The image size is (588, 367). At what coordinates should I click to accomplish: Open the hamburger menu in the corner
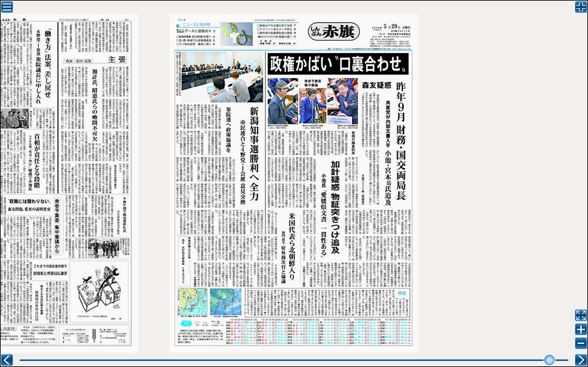[7, 7]
